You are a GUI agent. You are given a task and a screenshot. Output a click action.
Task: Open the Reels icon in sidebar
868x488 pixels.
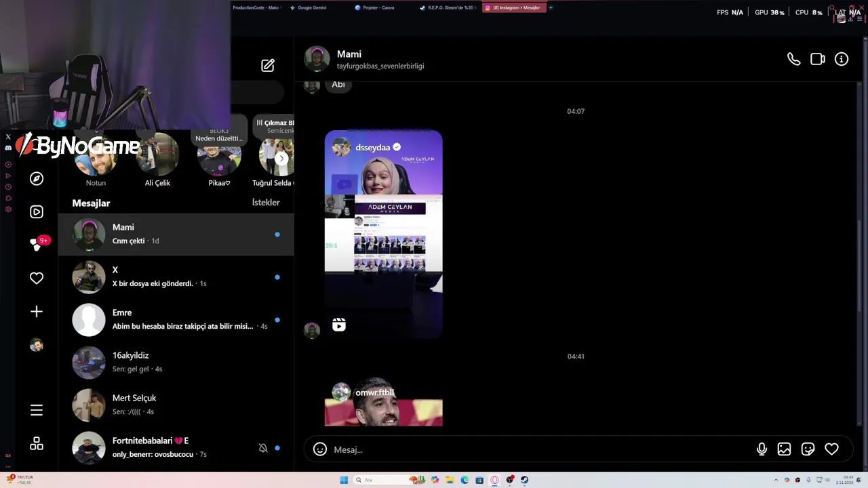[37, 211]
